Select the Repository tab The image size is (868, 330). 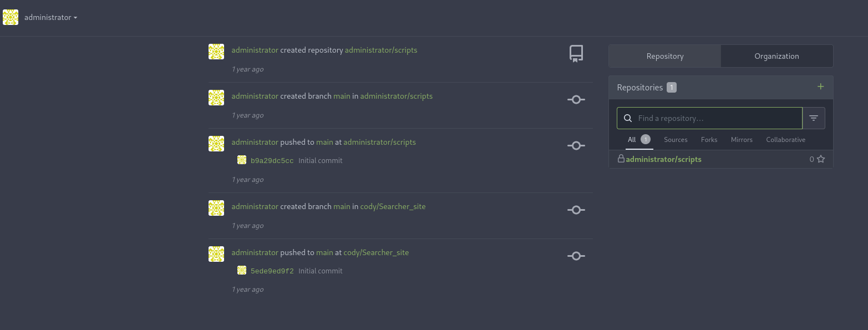point(664,56)
